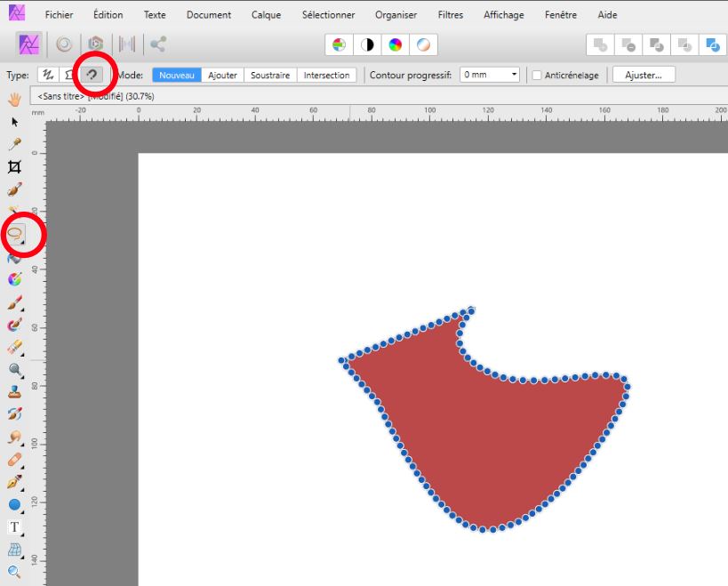This screenshot has height=586, width=728.
Task: Select the Ellipse shape tool
Action: (x=15, y=505)
